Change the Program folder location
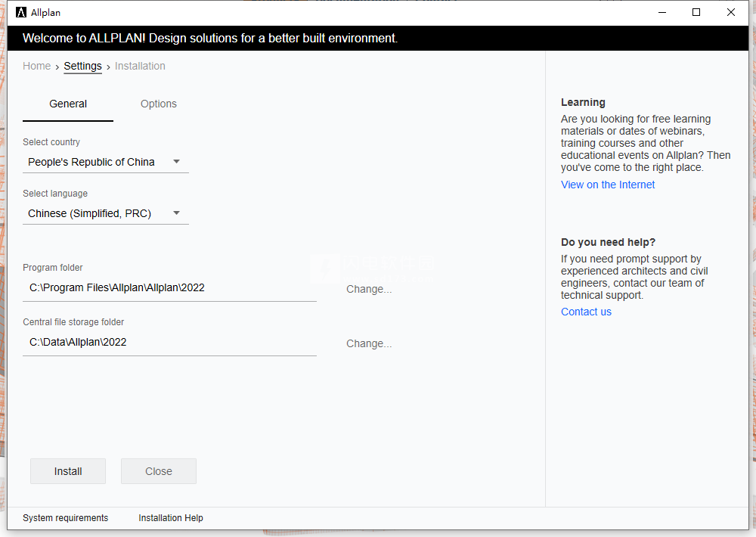 369,290
